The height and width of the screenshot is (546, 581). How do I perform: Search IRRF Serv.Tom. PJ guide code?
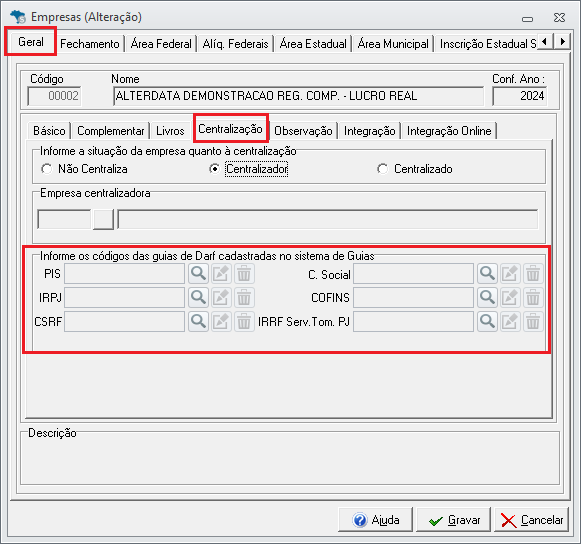487,321
